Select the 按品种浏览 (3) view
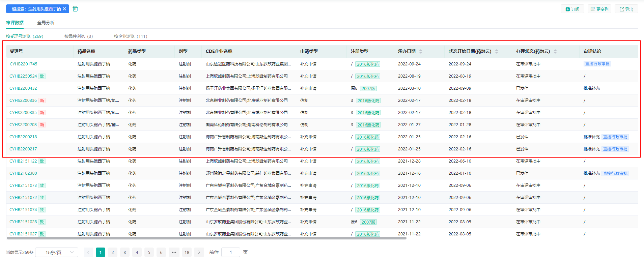644x259 pixels. pyautogui.click(x=79, y=36)
